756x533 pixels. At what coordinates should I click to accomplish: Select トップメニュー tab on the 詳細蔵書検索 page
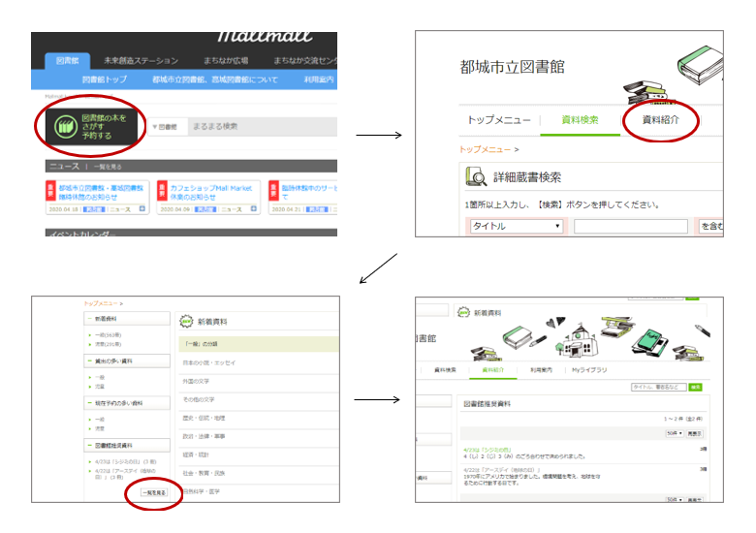[x=499, y=120]
